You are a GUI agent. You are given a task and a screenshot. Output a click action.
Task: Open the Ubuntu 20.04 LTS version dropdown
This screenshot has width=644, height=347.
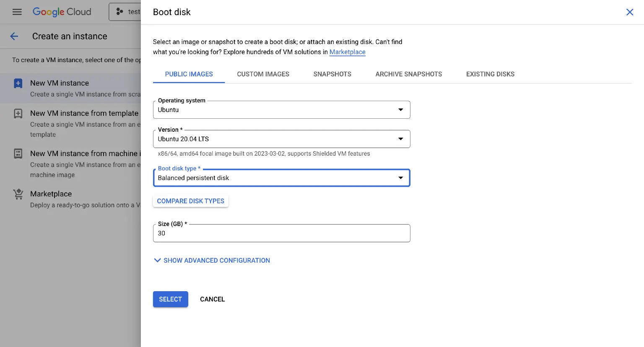(281, 139)
